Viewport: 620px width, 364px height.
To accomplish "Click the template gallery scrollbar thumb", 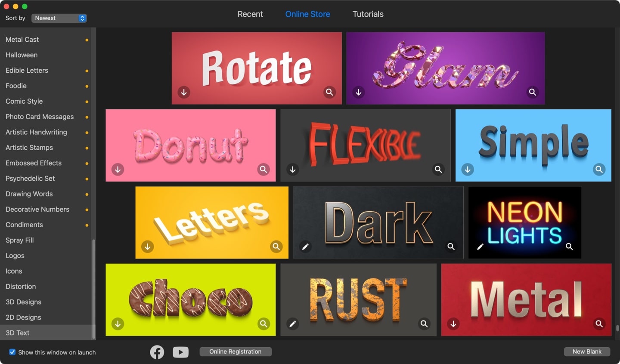I will tap(617, 328).
